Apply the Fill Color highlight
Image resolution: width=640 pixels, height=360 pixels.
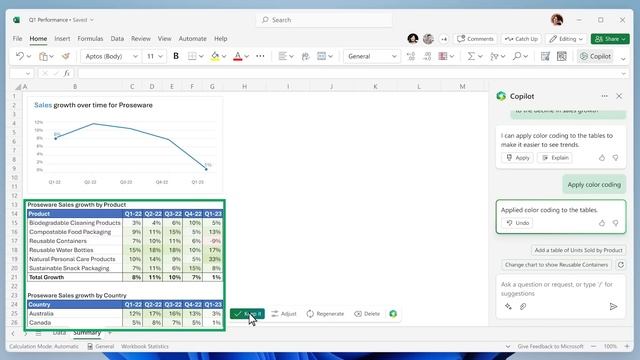(215, 56)
